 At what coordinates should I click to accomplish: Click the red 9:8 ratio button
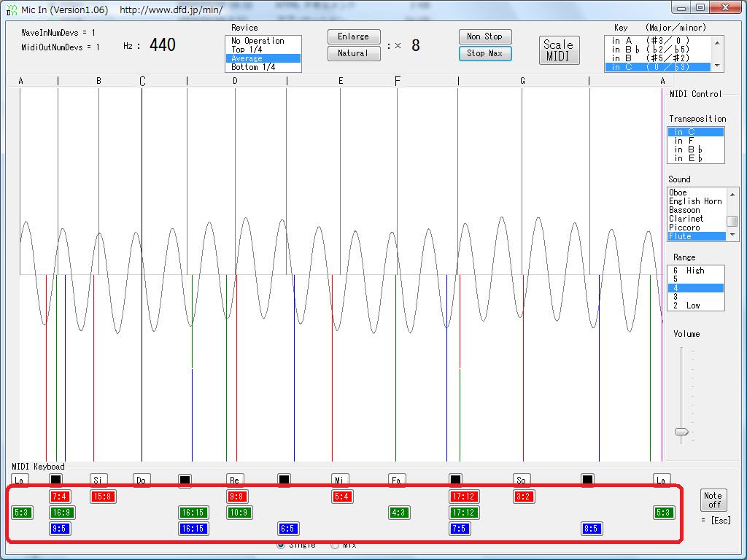pyautogui.click(x=237, y=497)
